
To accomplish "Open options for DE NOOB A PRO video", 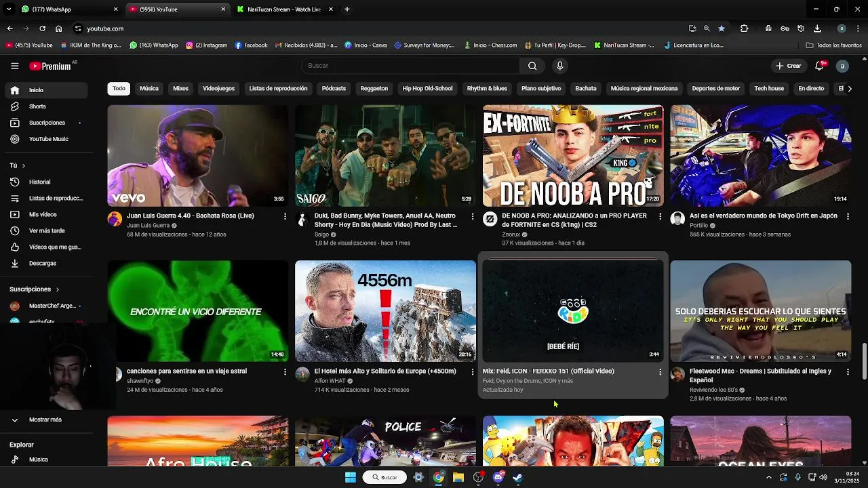I will (660, 216).
